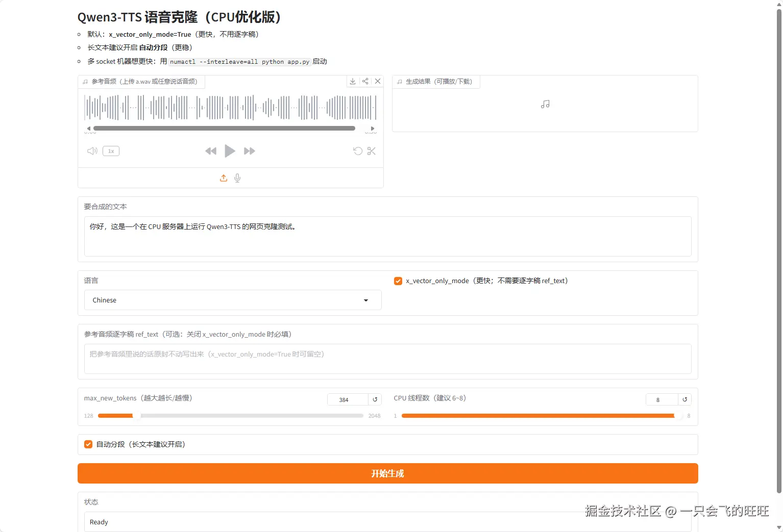Reset CPU 线程数 to default
Image resolution: width=783 pixels, height=532 pixels.
coord(685,399)
